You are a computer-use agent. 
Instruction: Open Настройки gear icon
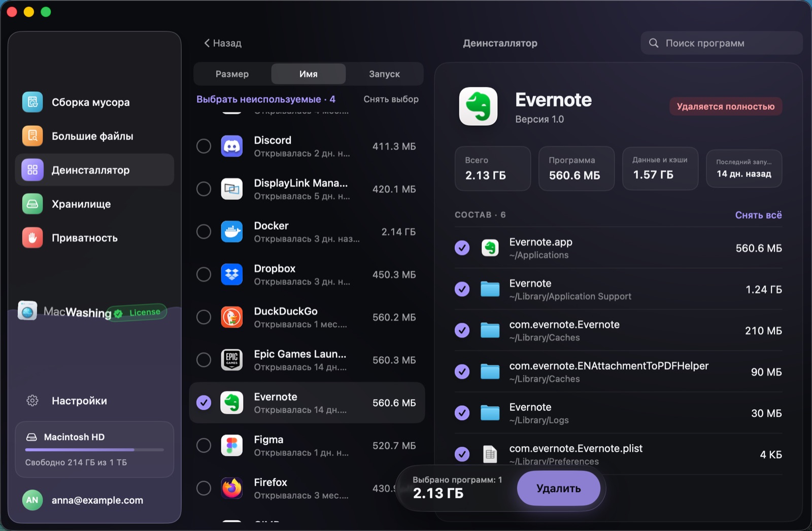pos(32,401)
